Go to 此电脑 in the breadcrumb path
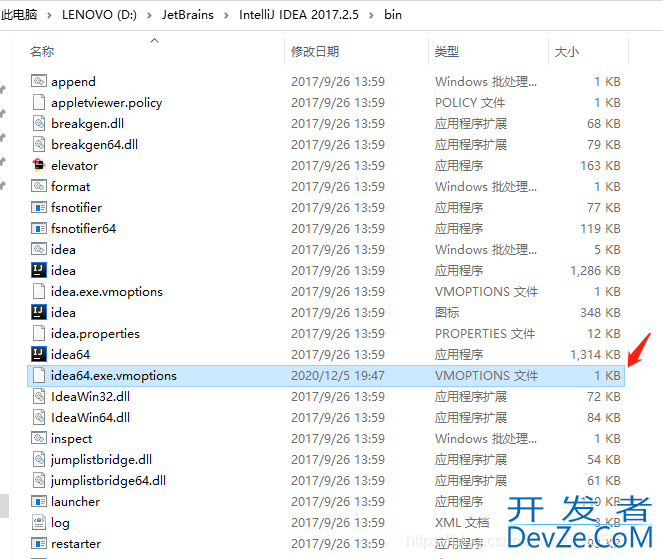Image resolution: width=663 pixels, height=559 pixels. [x=19, y=15]
